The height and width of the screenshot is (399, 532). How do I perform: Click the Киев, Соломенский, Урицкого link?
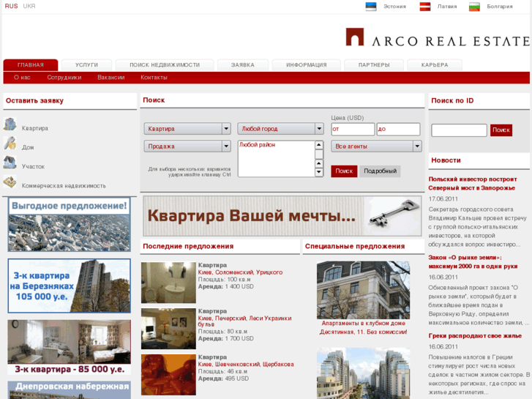tap(240, 272)
